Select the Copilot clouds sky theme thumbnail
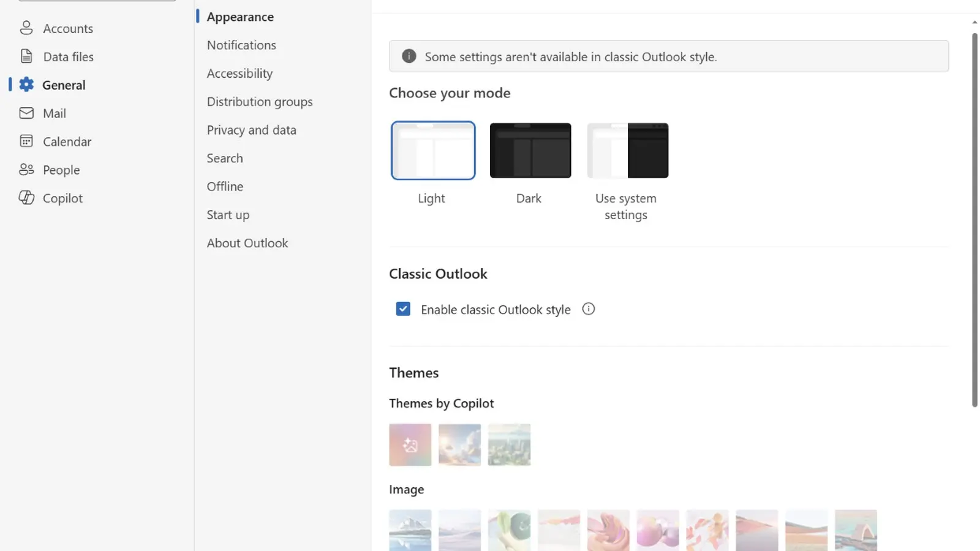The height and width of the screenshot is (551, 980). click(460, 444)
